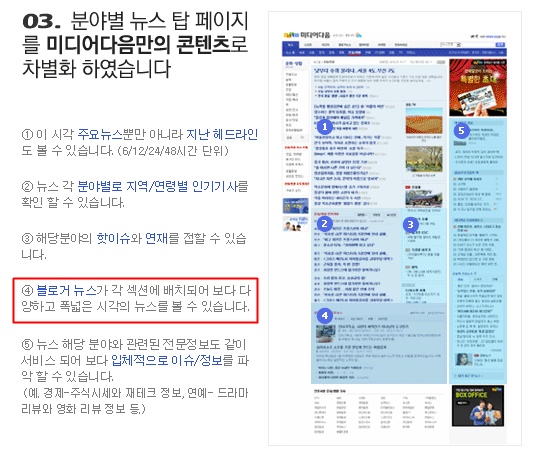This screenshot has height=455, width=540.
Task: Select the red-underlined sub-menu item in the blue bar
Action: pyautogui.click(x=354, y=53)
